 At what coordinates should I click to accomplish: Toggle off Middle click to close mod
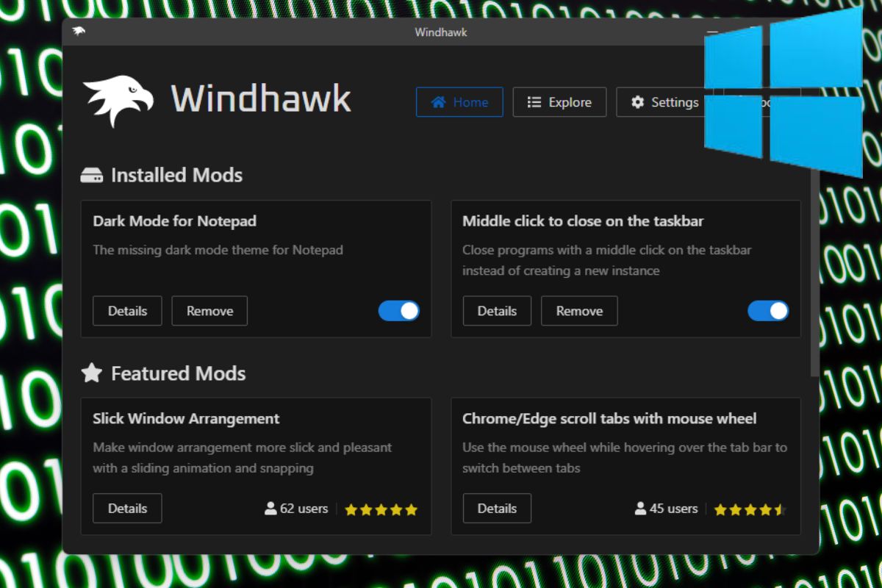[768, 311]
